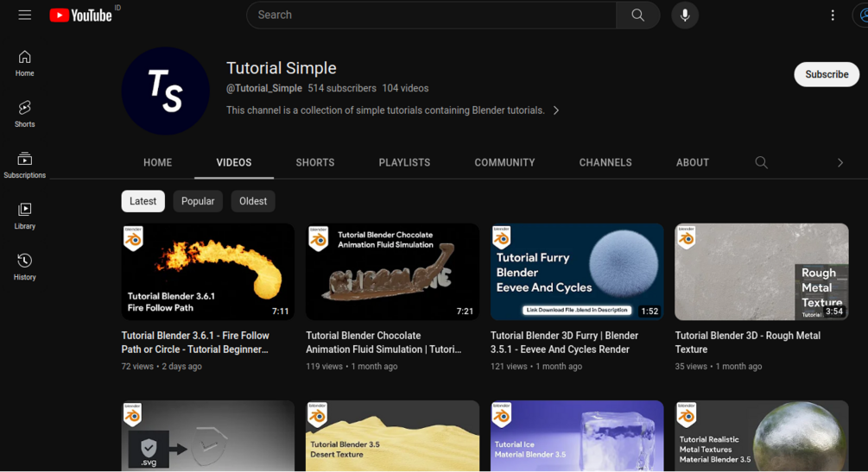Open History from the sidebar
Screen dimensions: 868x472
(24, 267)
